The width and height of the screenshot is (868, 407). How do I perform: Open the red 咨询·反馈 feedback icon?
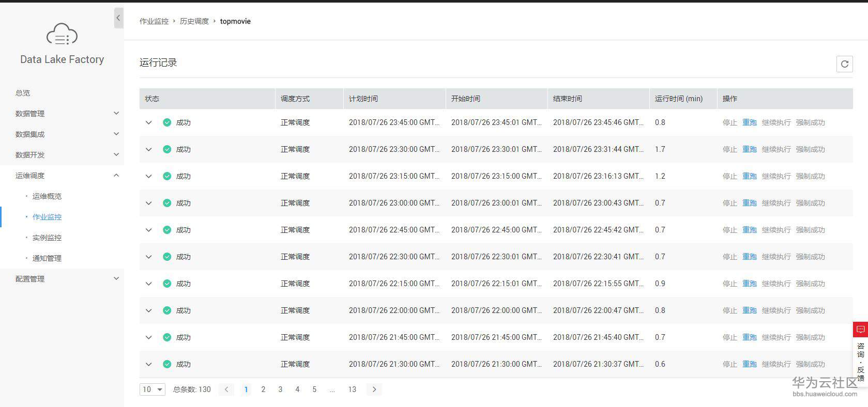[x=860, y=330]
